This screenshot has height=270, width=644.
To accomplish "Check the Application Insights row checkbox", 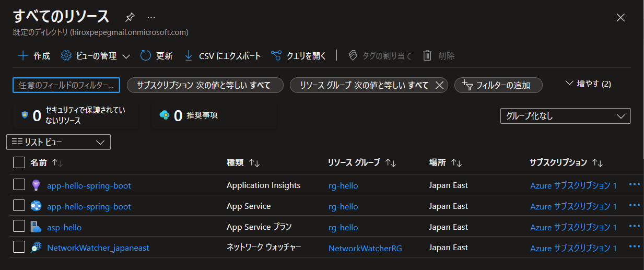I will click(19, 185).
